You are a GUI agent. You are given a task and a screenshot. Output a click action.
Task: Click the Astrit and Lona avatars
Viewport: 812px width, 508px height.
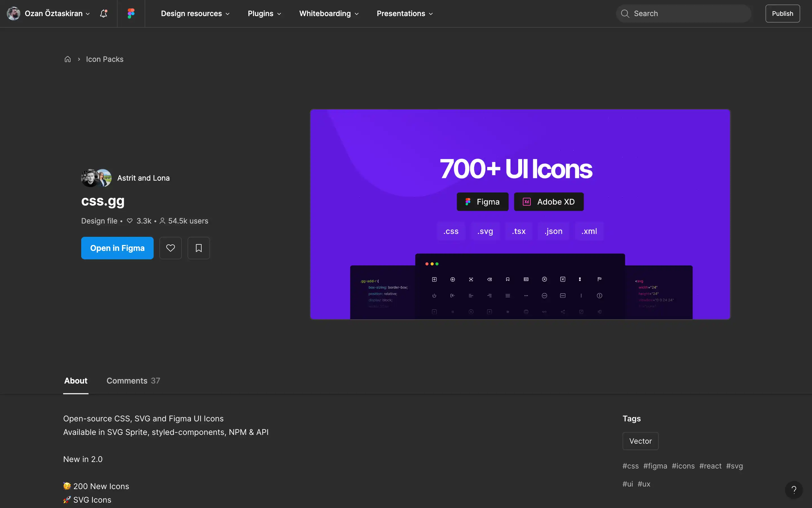[x=96, y=178]
